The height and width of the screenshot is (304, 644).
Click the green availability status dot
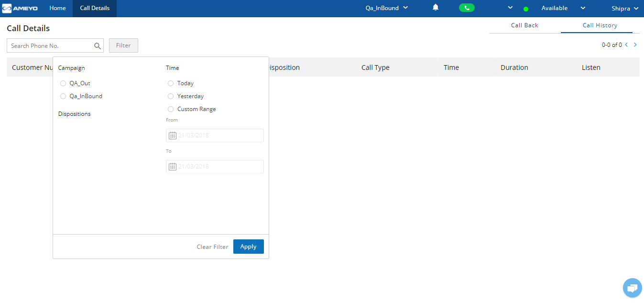click(x=526, y=8)
